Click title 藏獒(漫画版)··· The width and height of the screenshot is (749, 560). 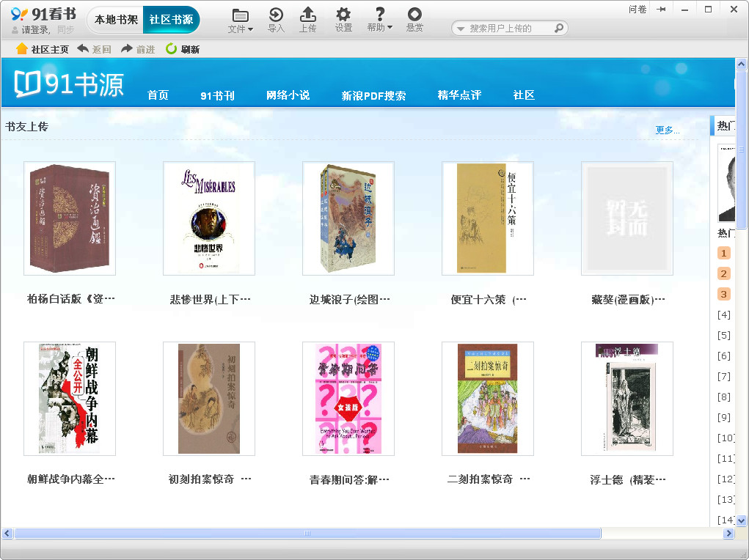point(628,299)
